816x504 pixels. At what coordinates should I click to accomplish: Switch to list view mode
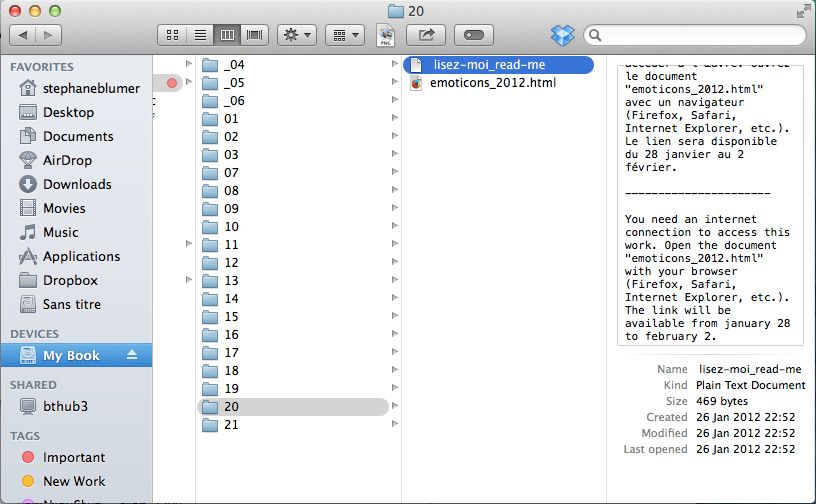pyautogui.click(x=200, y=35)
